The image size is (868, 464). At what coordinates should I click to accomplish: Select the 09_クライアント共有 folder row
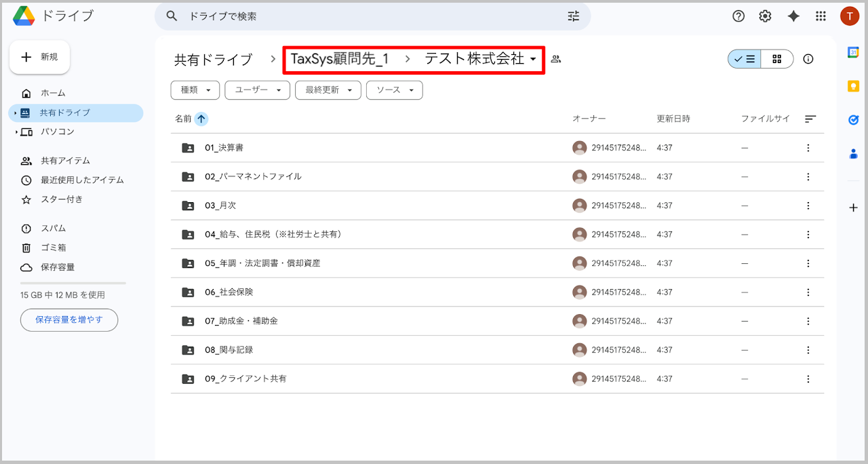click(x=498, y=379)
